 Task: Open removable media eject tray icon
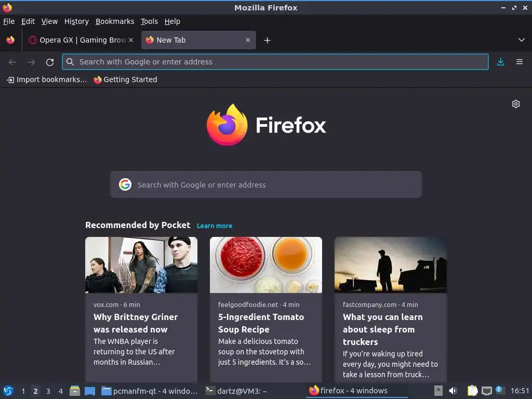[438, 391]
